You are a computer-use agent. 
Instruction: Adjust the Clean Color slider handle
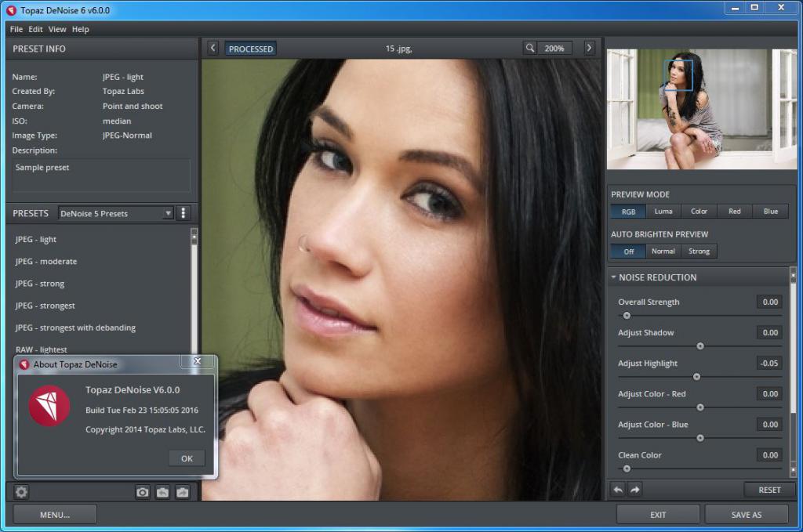[627, 469]
